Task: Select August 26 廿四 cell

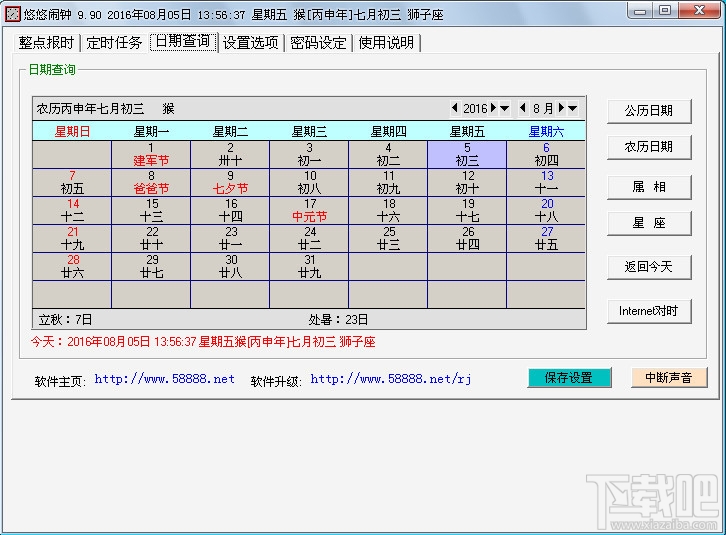Action: 467,239
